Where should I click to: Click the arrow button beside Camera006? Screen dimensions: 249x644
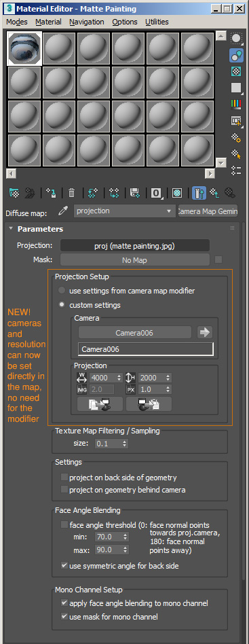[205, 333]
